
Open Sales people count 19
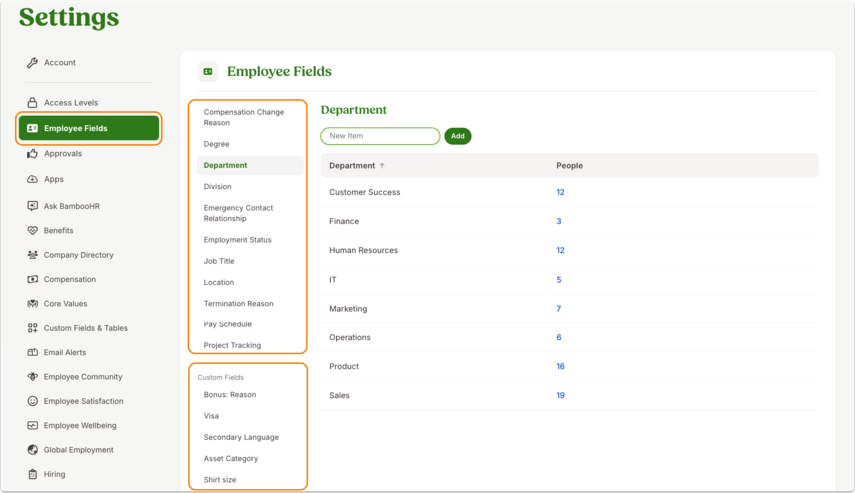560,395
